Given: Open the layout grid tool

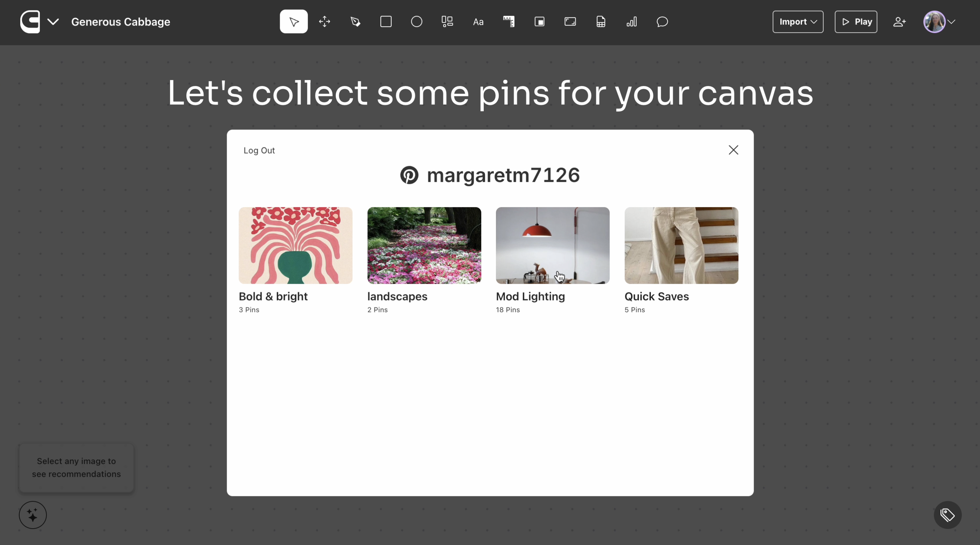Looking at the screenshot, I should tap(447, 22).
